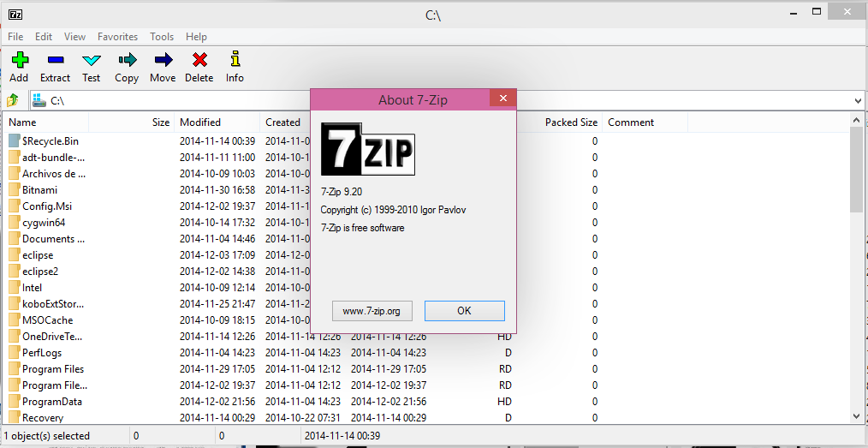Viewport: 868px width, 448px height.
Task: Click the eclipse2 folder icon
Action: pos(14,271)
